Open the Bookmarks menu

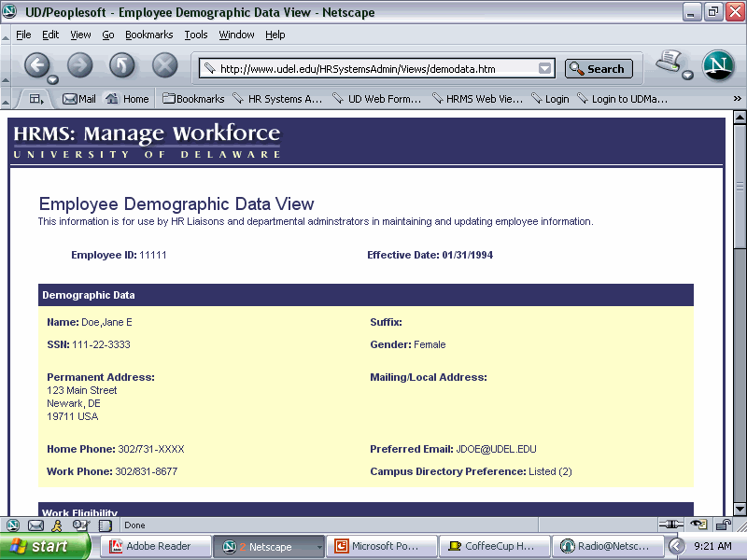click(149, 35)
